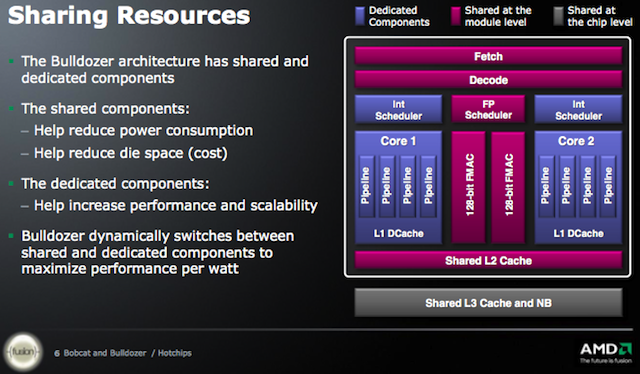
Task: Select the blue Dedicated Components legend swatch
Action: (360, 16)
